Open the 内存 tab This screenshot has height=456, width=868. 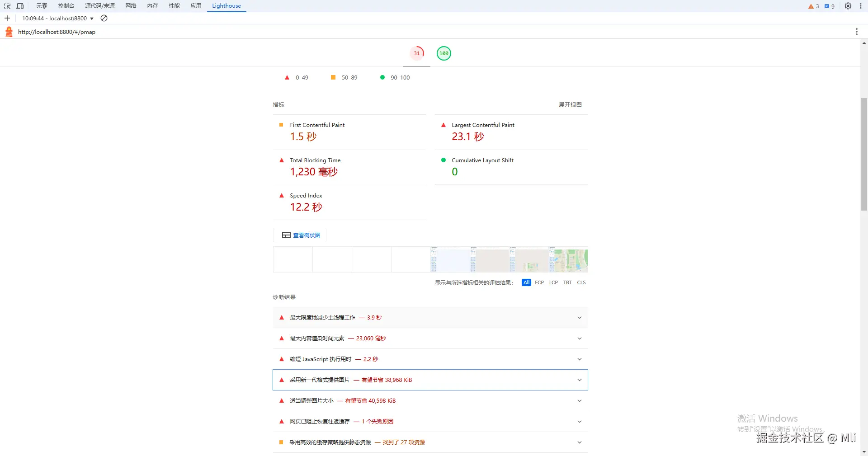point(153,6)
